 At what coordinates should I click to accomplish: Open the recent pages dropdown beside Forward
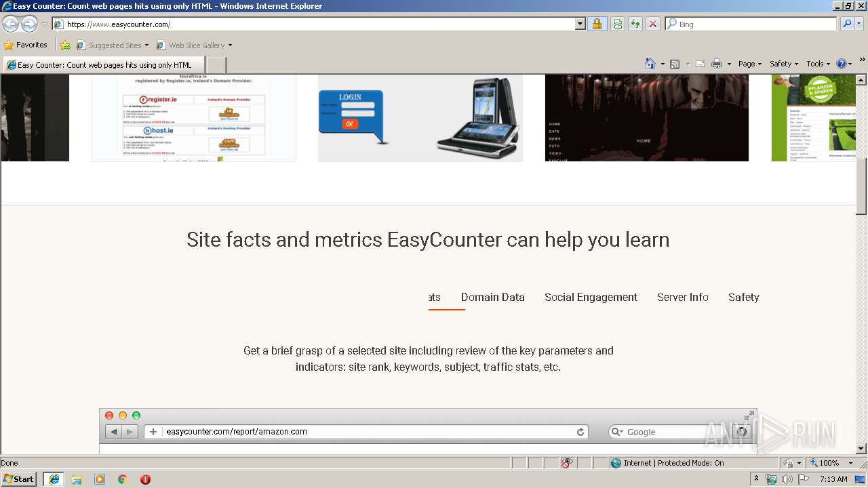(x=44, y=24)
